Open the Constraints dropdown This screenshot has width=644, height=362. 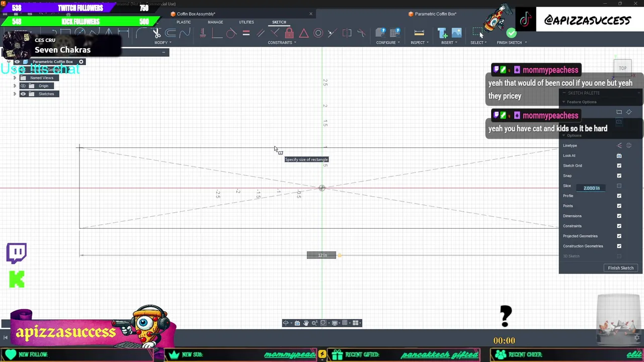coord(282,43)
